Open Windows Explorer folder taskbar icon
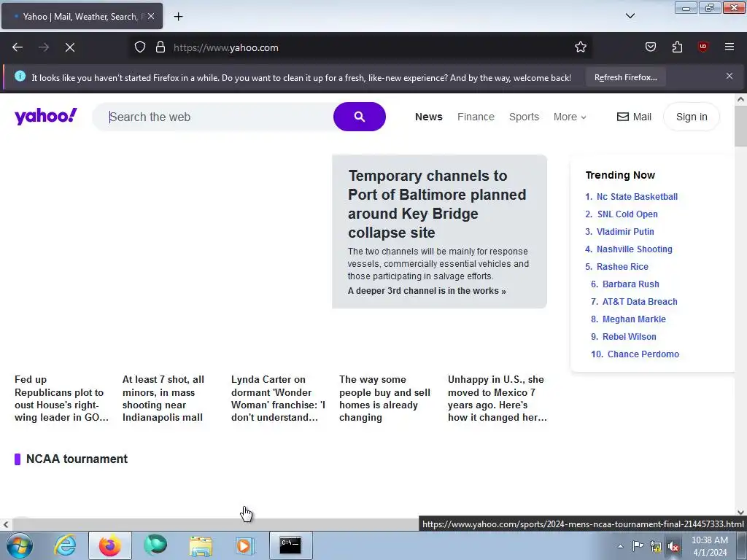 (201, 545)
